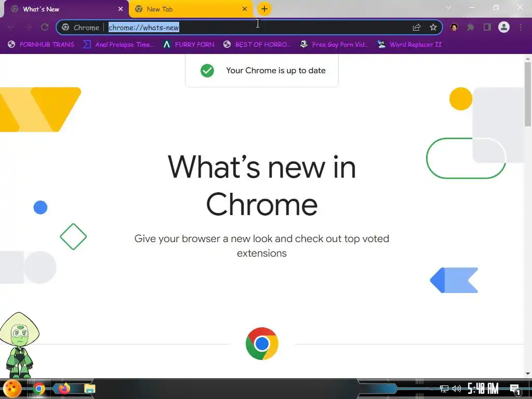
Task: Open File Explorer from the taskbar
Action: click(x=89, y=389)
